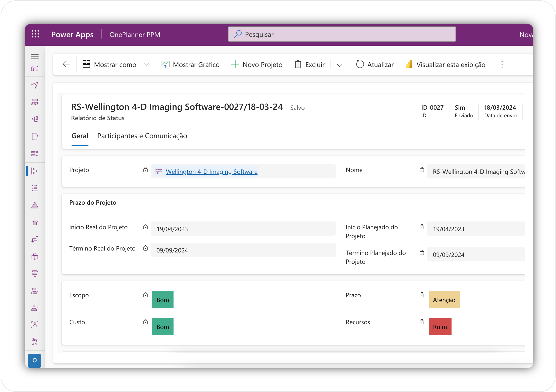Click the red Ruim swatch for Recursos
The image size is (556, 392).
coord(440,326)
